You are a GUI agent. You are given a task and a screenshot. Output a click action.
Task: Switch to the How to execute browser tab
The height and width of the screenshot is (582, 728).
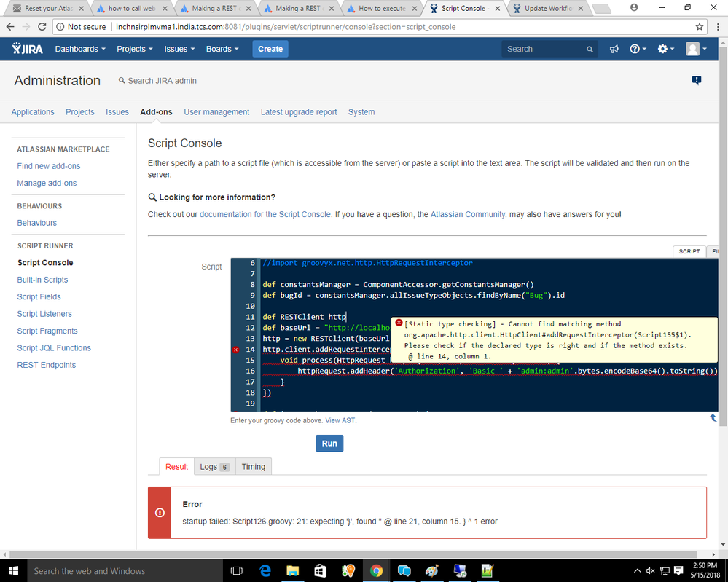pos(382,8)
